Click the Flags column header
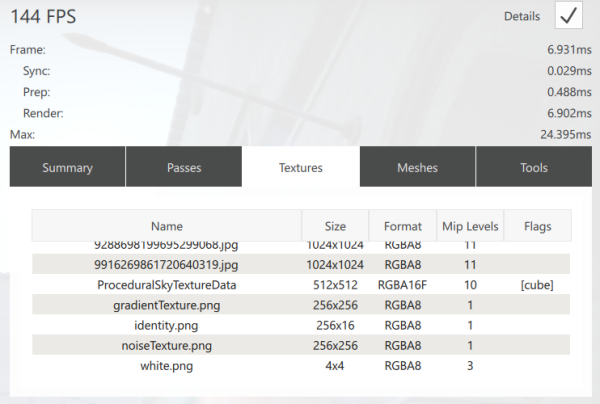 pos(537,226)
